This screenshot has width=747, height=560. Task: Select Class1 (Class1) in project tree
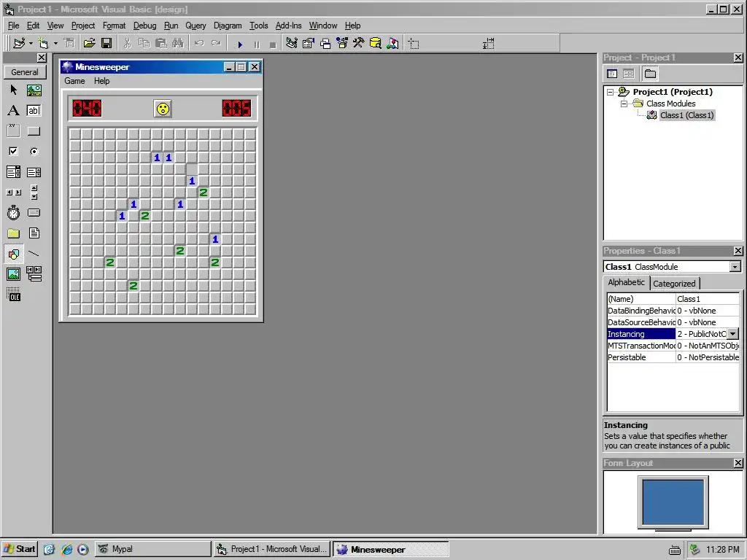pos(686,115)
